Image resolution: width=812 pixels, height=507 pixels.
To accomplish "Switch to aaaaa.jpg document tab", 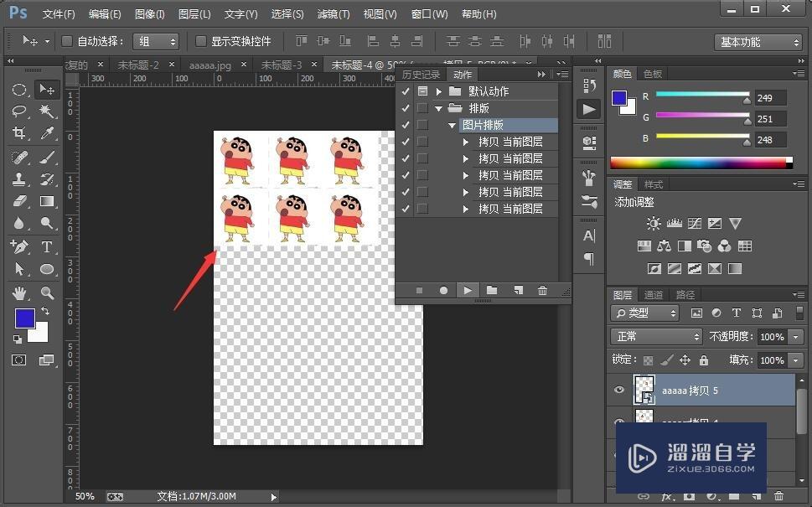I will pos(209,65).
